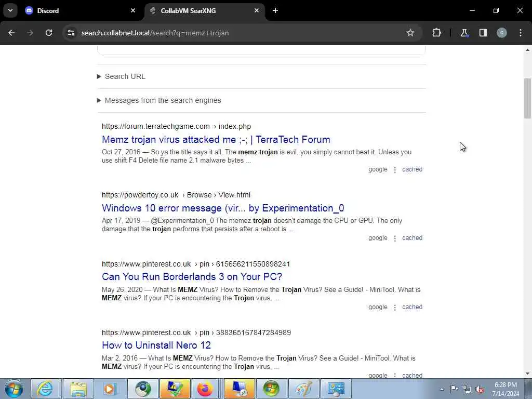Screen dimensions: 532x399
Task: Open Memz trojan virus attacked me result
Action: point(216,139)
